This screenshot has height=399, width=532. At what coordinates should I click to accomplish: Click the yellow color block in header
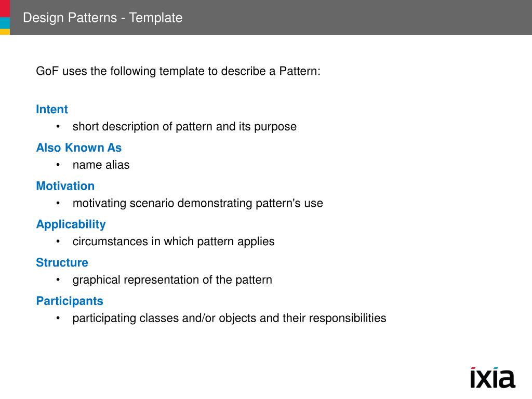click(x=5, y=32)
